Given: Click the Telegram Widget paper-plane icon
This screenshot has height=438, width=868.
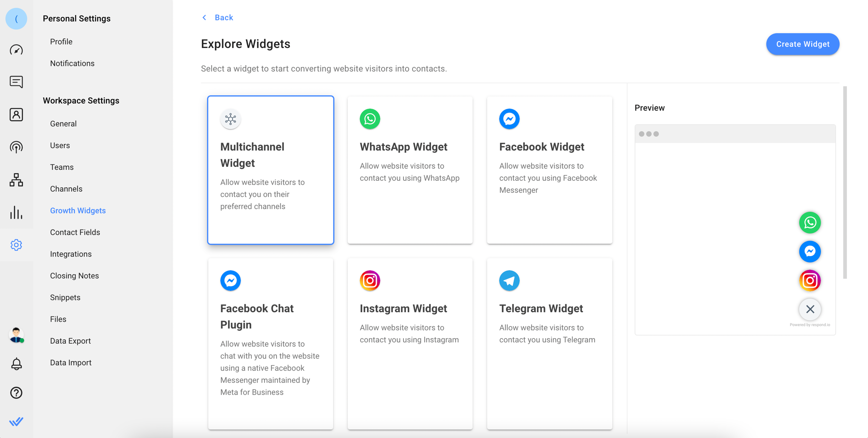Looking at the screenshot, I should [509, 280].
